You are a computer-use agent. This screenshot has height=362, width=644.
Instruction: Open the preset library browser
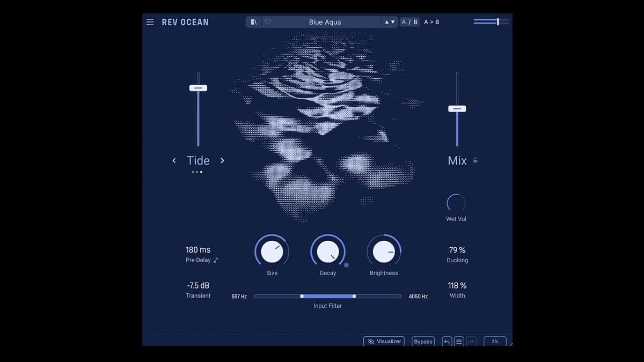click(x=254, y=22)
